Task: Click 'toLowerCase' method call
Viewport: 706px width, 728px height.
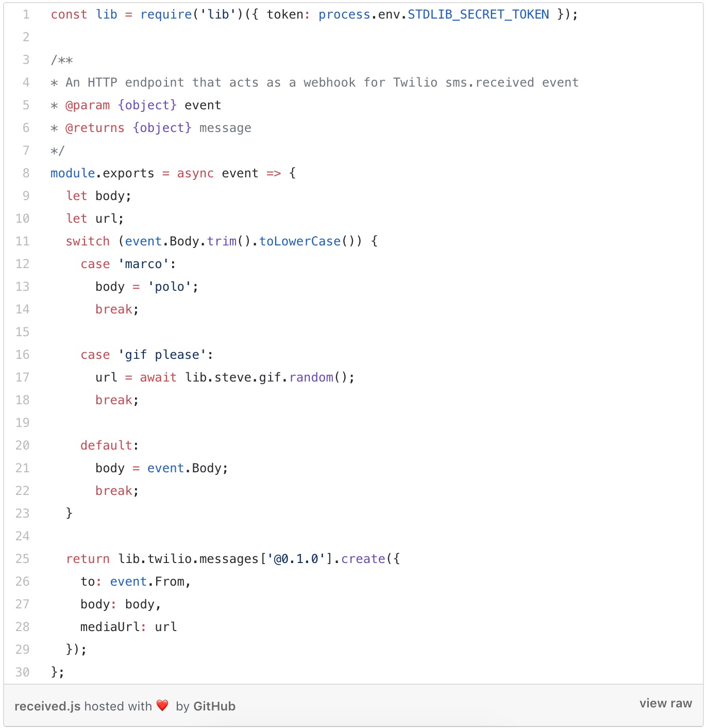Action: (x=300, y=241)
